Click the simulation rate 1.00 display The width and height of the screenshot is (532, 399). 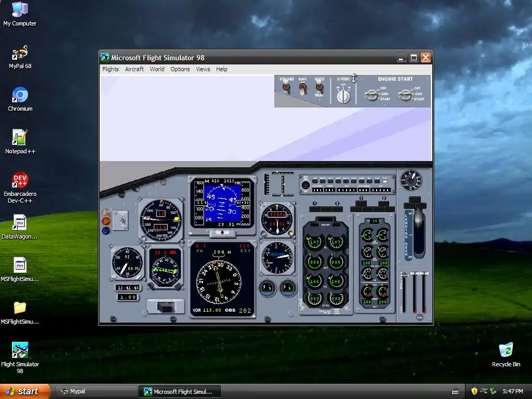tap(128, 297)
